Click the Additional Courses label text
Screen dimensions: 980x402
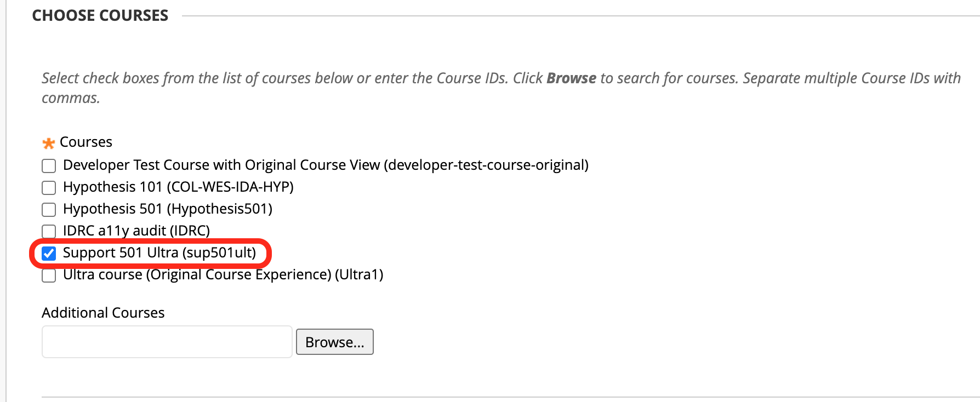coord(103,312)
